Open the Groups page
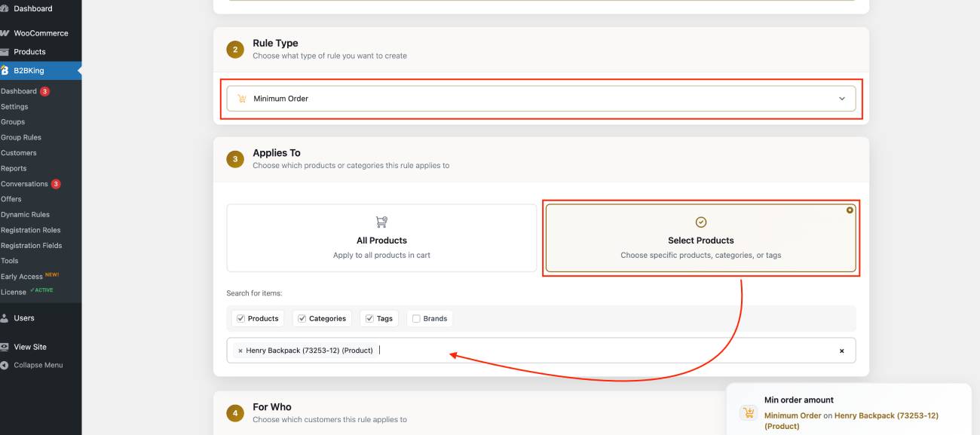 [x=13, y=122]
